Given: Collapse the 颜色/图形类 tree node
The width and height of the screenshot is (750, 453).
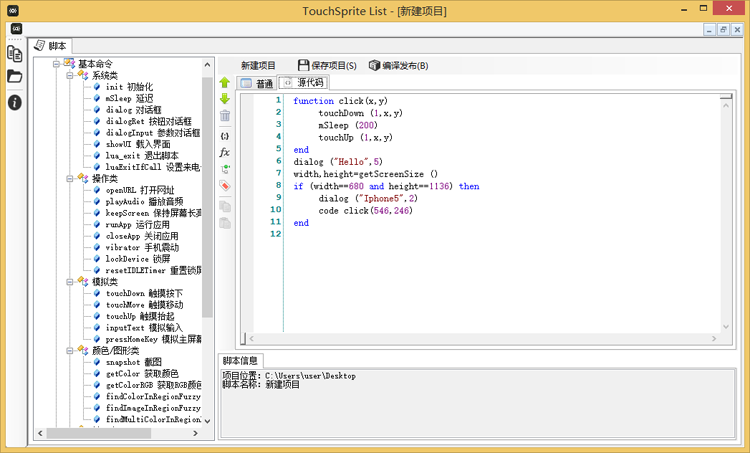Looking at the screenshot, I should (70, 351).
